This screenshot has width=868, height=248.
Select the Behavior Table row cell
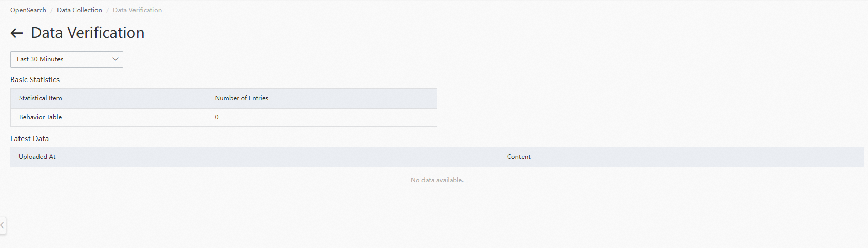coord(41,117)
